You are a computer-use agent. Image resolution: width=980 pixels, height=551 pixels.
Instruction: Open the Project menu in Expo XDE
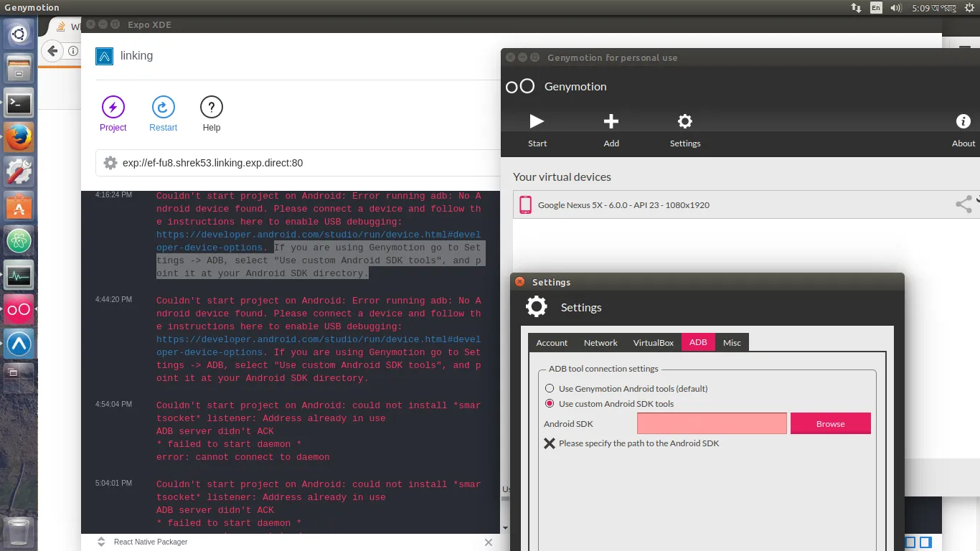(113, 114)
